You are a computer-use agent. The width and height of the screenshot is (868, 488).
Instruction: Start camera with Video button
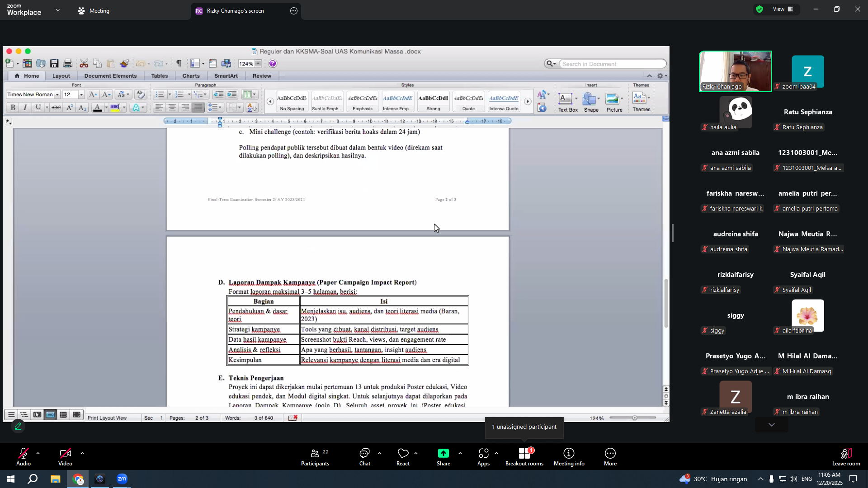click(65, 457)
